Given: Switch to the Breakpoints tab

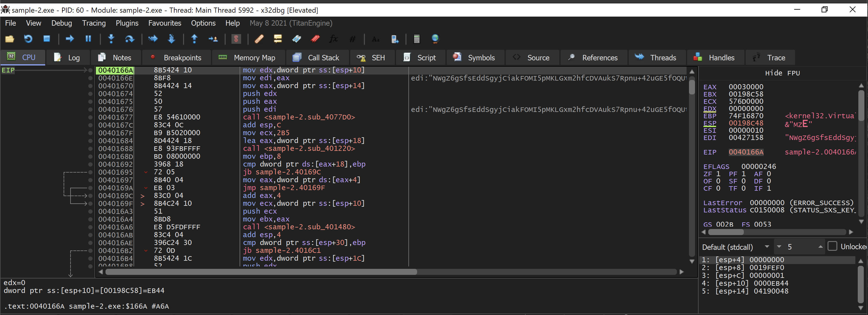Looking at the screenshot, I should tap(177, 58).
